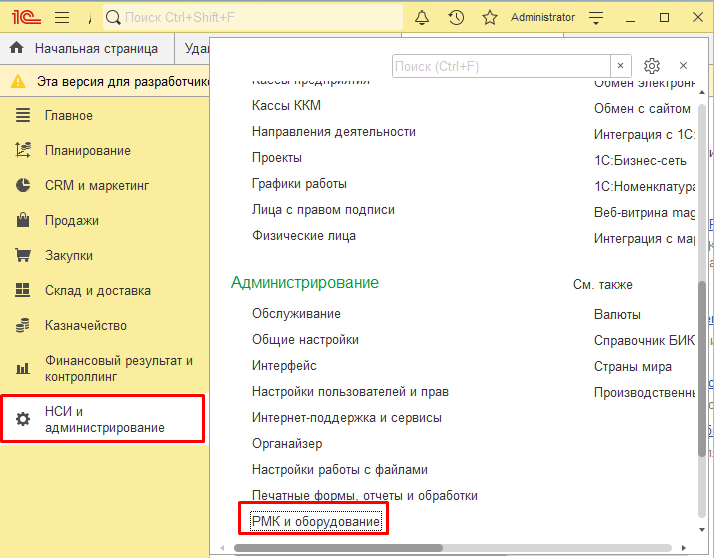
Task: Open Графики работы
Action: [x=299, y=184]
